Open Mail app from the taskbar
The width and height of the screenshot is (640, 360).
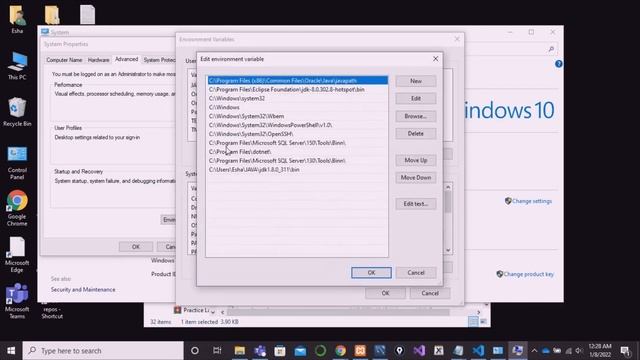click(x=300, y=351)
